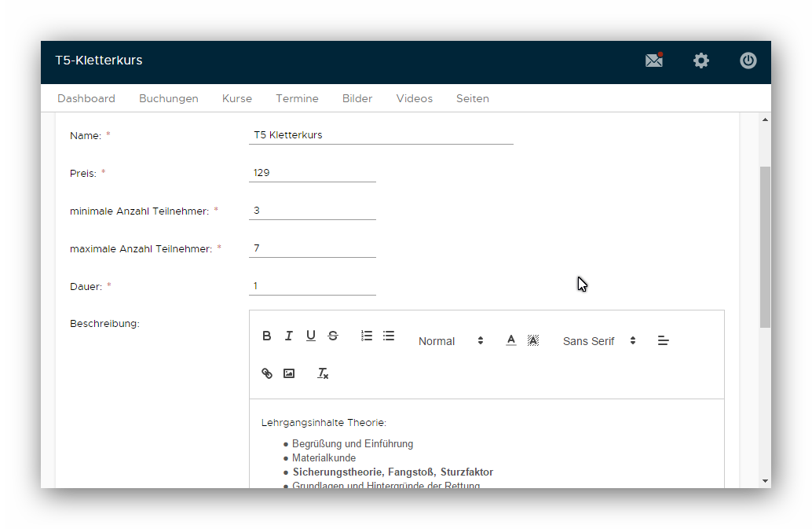This screenshot has height=529, width=812.
Task: Open the Sans Serif font dropdown
Action: point(599,341)
